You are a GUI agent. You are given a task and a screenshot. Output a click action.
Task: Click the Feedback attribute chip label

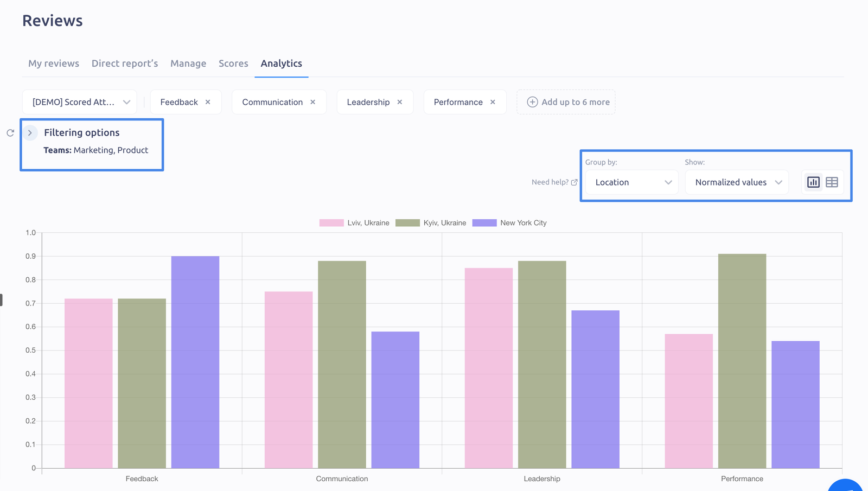[x=179, y=102]
